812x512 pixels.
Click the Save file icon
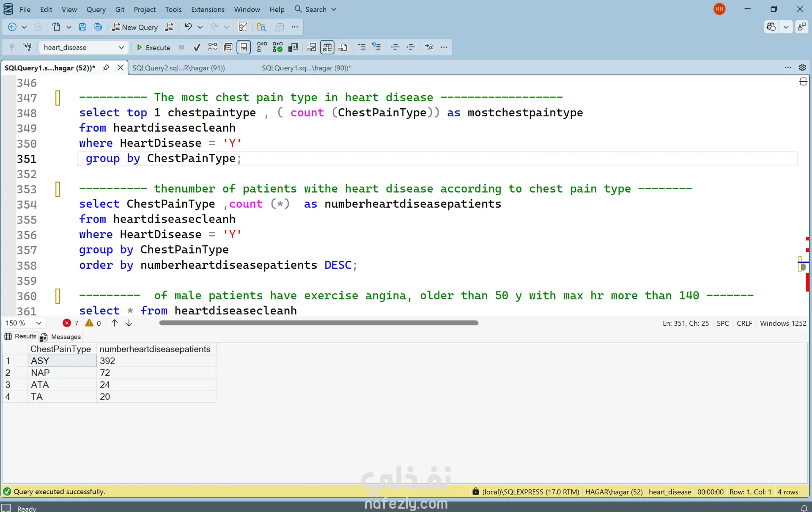82,27
